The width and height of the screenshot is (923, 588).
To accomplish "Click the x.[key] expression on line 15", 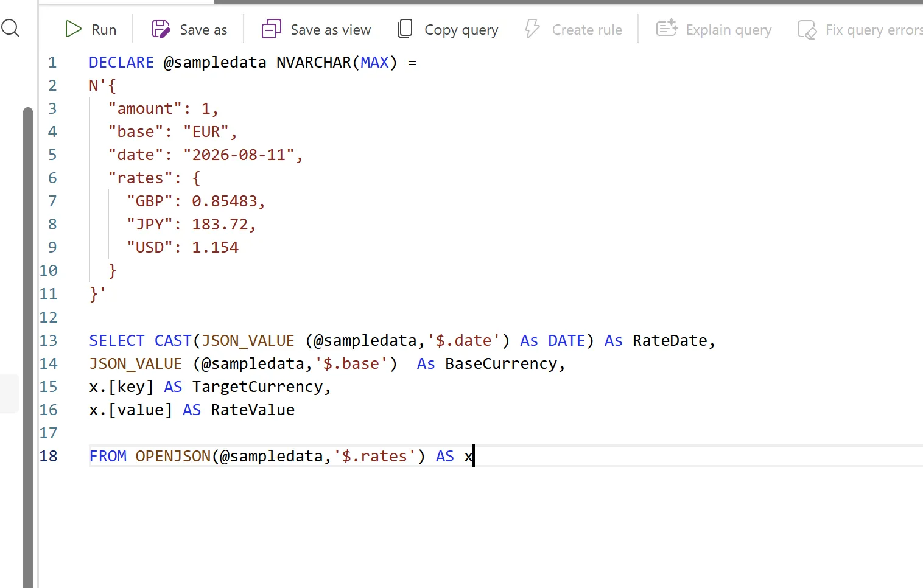I will pos(121,387).
